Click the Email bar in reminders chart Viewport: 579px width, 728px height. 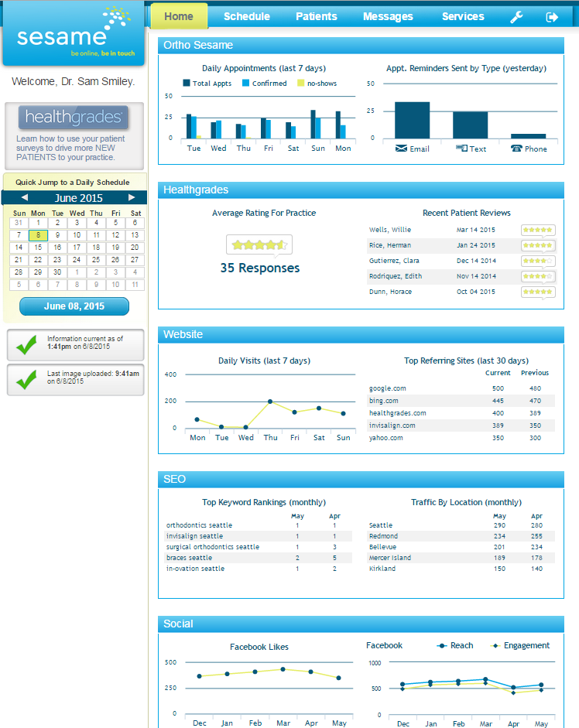(412, 120)
